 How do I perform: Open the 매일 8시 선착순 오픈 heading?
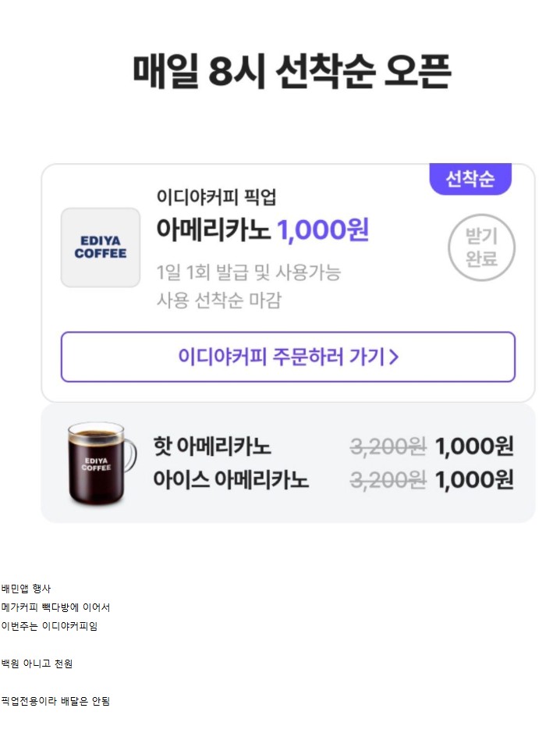tap(279, 70)
